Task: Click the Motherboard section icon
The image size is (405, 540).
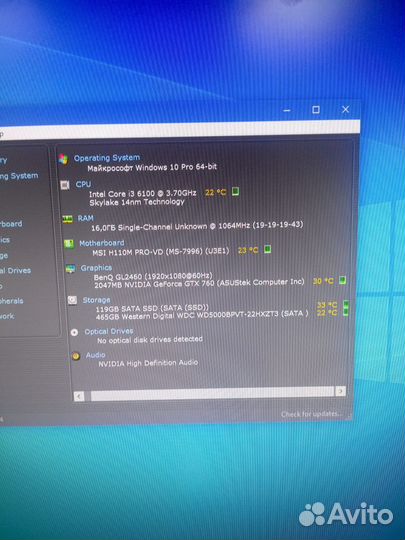Action: click(x=69, y=244)
